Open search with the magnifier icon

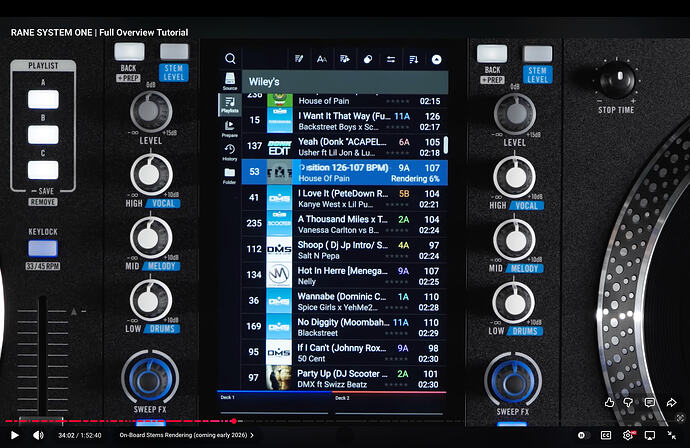(x=230, y=59)
